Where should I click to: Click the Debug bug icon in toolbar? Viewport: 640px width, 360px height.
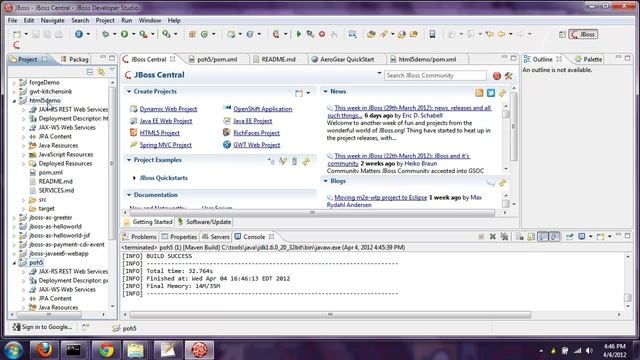click(105, 34)
